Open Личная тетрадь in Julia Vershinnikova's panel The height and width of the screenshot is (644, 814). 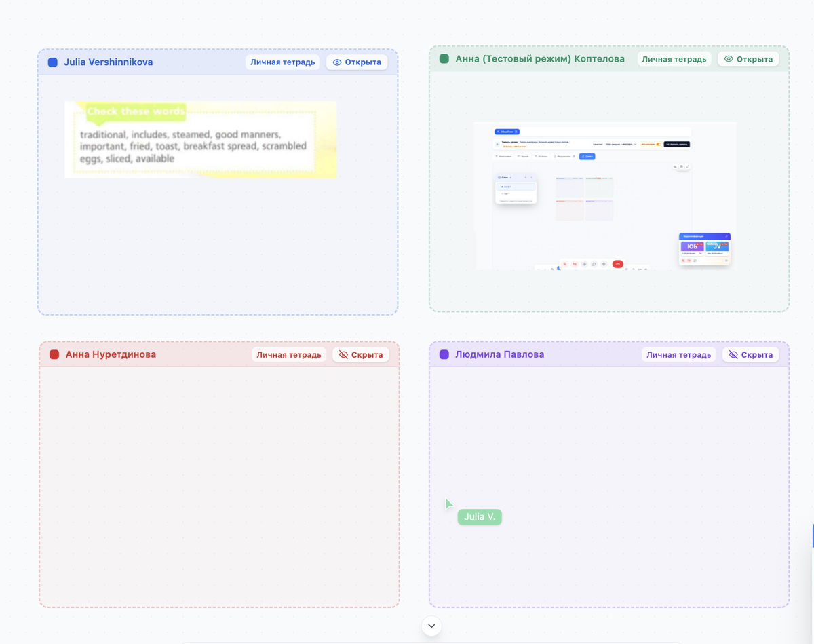click(x=283, y=62)
